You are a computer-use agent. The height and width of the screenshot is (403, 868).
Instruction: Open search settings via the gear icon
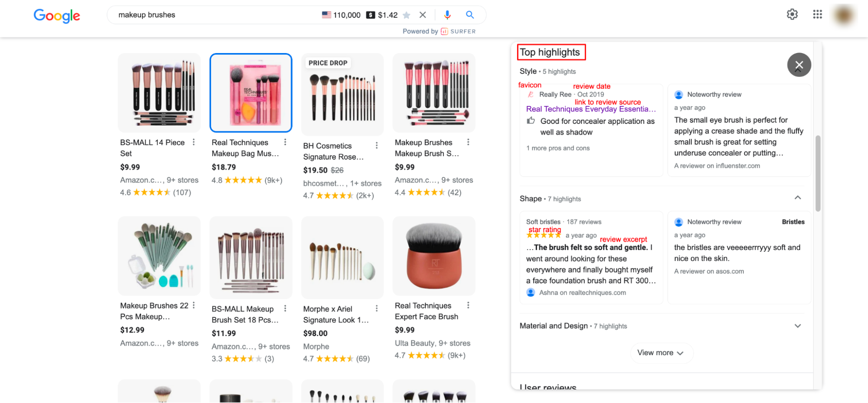point(792,14)
